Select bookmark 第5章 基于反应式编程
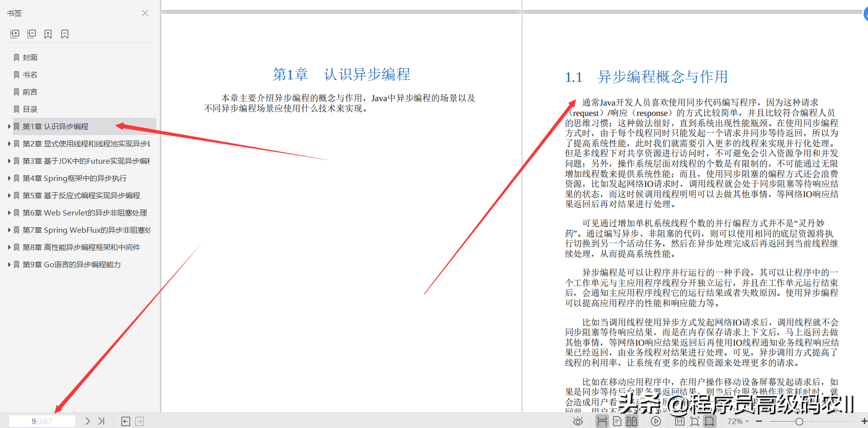 (x=81, y=196)
